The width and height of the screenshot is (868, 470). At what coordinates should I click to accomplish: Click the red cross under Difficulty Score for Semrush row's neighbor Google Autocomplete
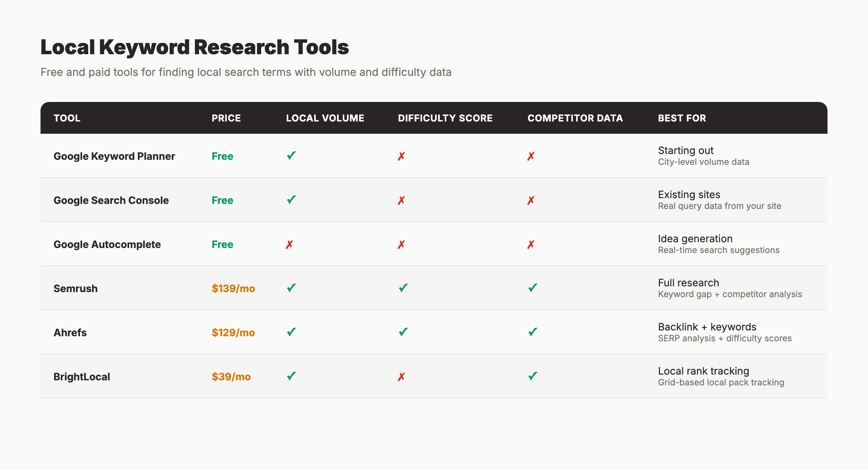(401, 244)
